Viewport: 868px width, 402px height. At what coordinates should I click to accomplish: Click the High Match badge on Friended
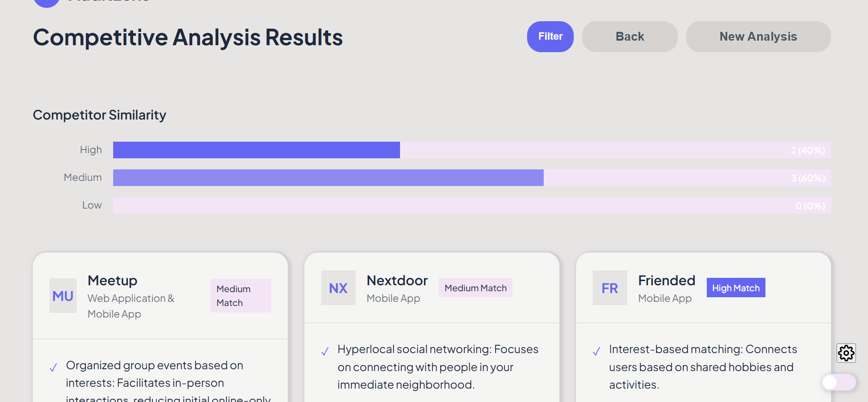[x=736, y=288]
